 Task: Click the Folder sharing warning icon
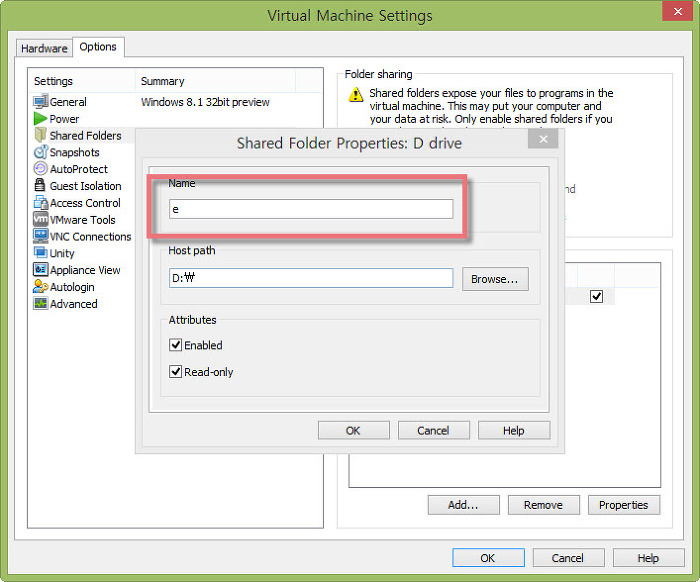(x=355, y=95)
